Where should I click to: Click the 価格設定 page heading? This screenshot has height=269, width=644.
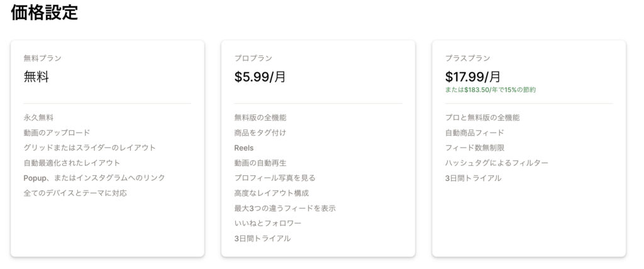[x=45, y=13]
